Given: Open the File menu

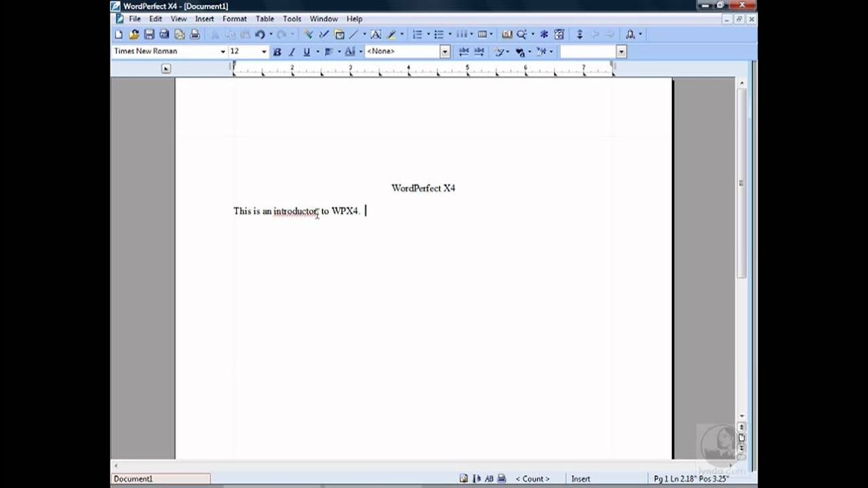Looking at the screenshot, I should point(135,19).
